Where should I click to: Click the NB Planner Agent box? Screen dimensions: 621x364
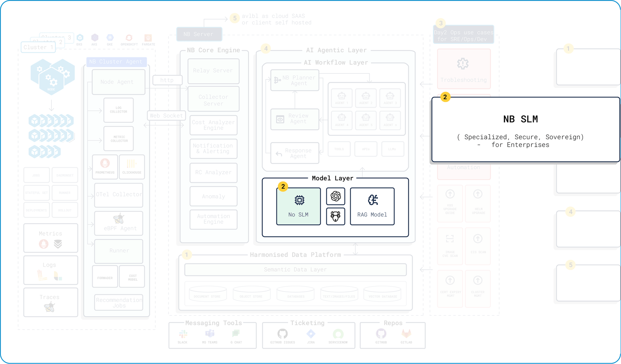point(295,80)
